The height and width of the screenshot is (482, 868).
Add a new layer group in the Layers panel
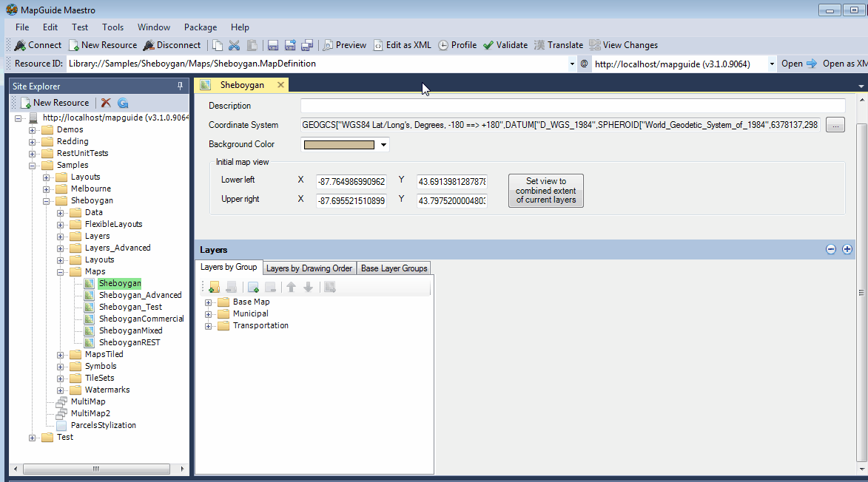(214, 285)
